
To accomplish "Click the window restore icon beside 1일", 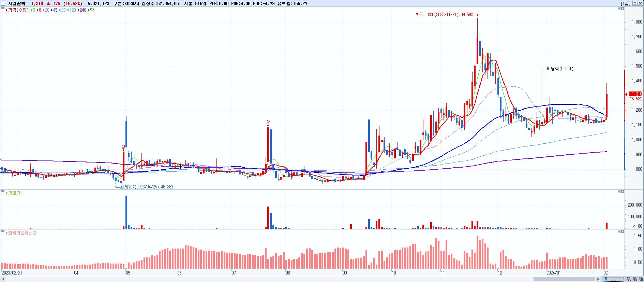I will (x=635, y=3).
